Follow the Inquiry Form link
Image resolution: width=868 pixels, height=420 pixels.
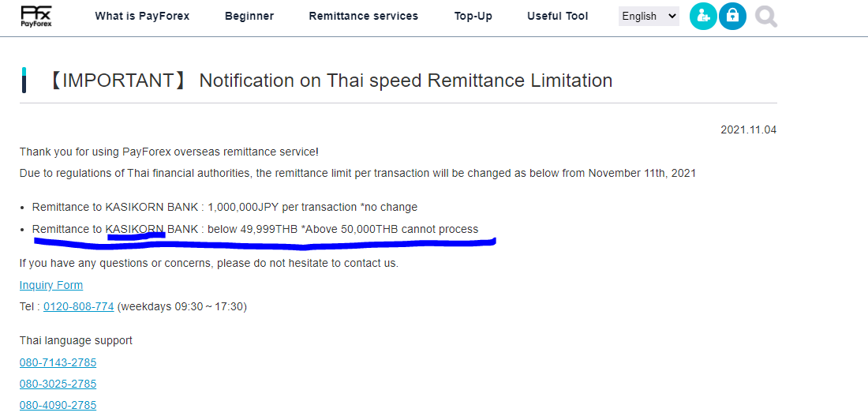click(51, 285)
